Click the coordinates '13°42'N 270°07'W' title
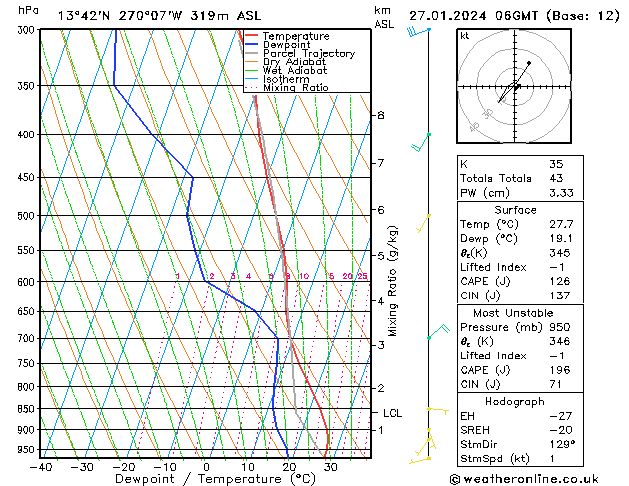The height and width of the screenshot is (486, 629). [120, 16]
